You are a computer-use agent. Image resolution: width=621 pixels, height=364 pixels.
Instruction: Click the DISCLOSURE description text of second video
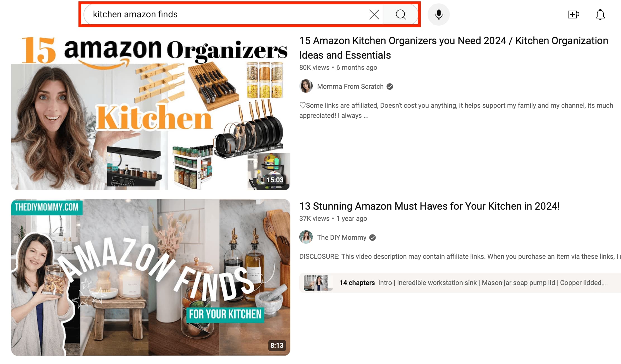point(460,257)
